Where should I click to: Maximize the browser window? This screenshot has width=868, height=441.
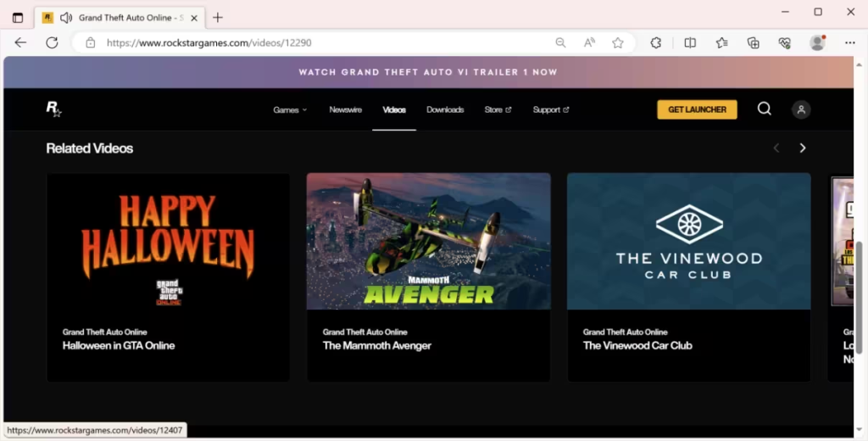818,12
